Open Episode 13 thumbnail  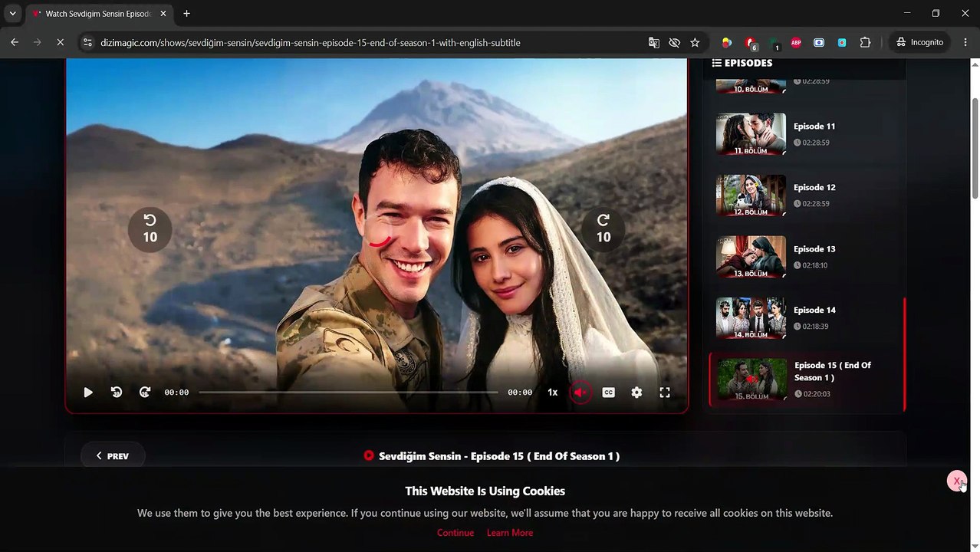pos(751,257)
